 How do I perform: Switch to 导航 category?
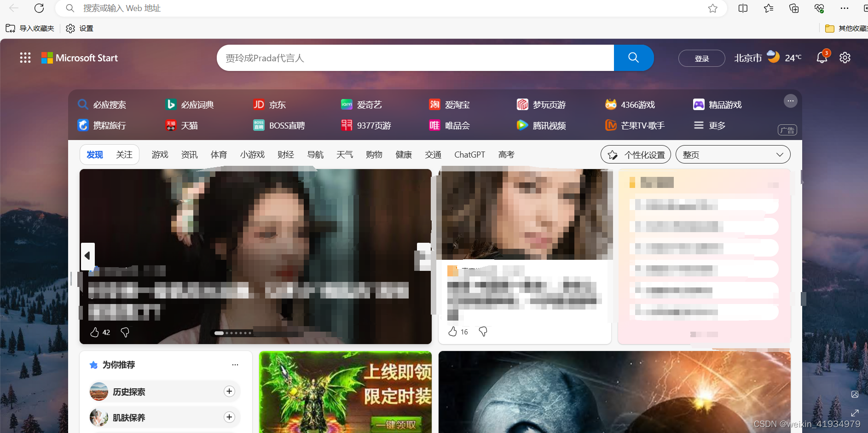(x=315, y=155)
